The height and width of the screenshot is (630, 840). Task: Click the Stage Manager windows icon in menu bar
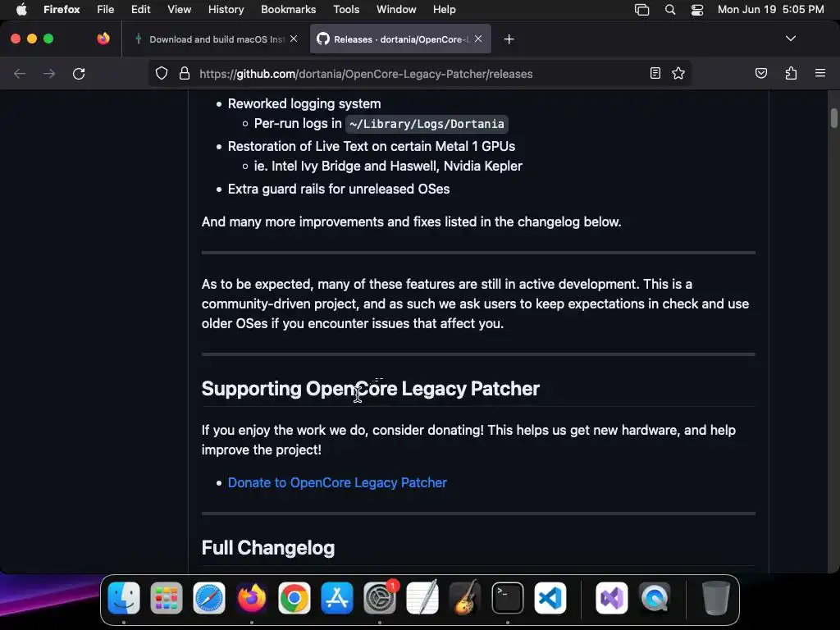coord(641,10)
